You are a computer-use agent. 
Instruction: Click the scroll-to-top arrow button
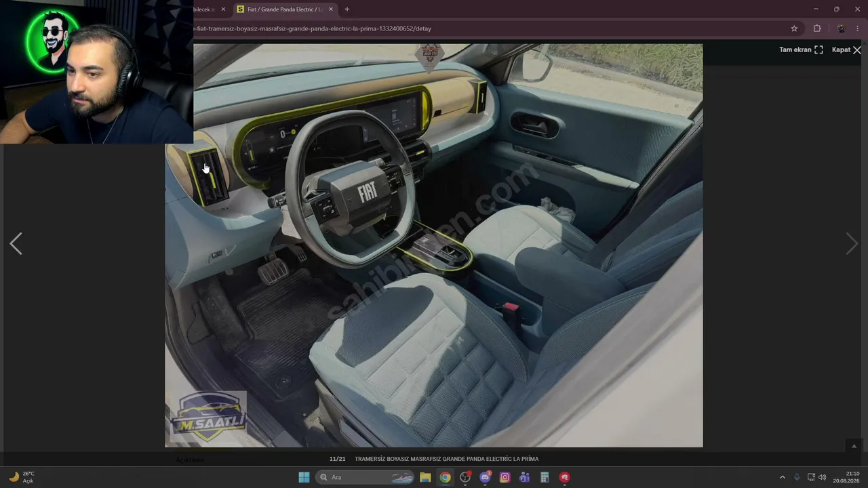(854, 445)
